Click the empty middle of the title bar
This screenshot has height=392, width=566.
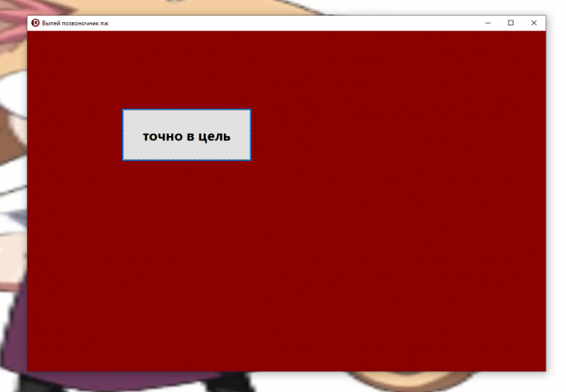click(287, 23)
